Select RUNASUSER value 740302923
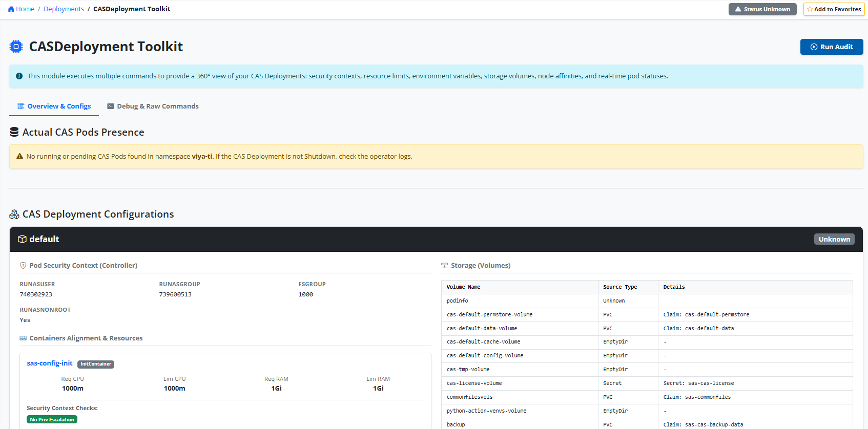Image resolution: width=868 pixels, height=429 pixels. 36,294
